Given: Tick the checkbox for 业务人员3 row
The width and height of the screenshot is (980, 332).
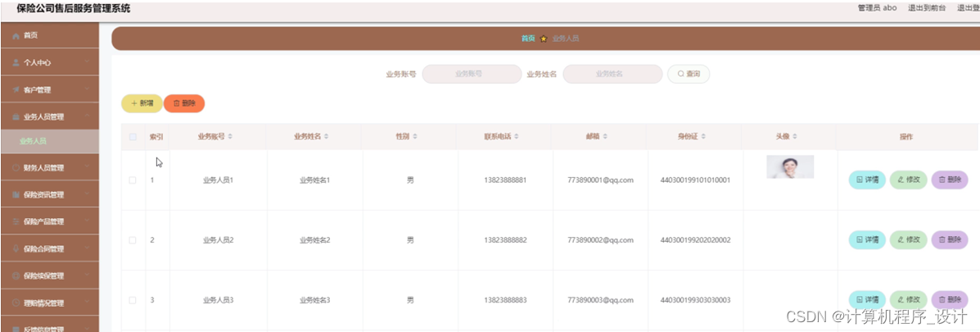Looking at the screenshot, I should (x=133, y=300).
